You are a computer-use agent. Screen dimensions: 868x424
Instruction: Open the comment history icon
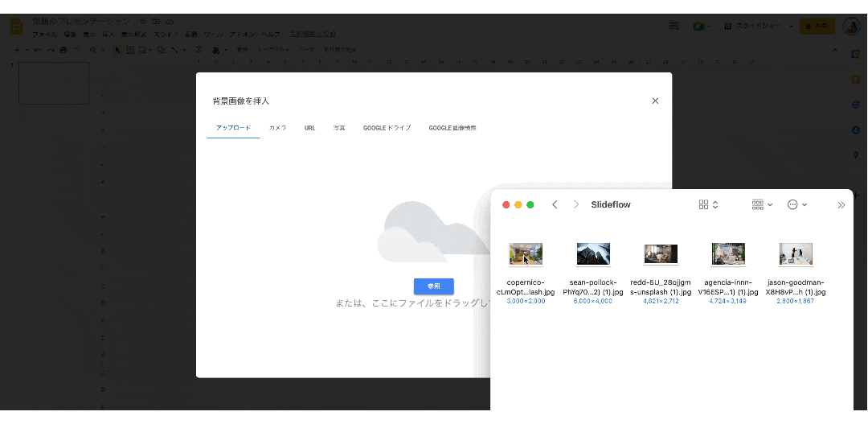674,26
